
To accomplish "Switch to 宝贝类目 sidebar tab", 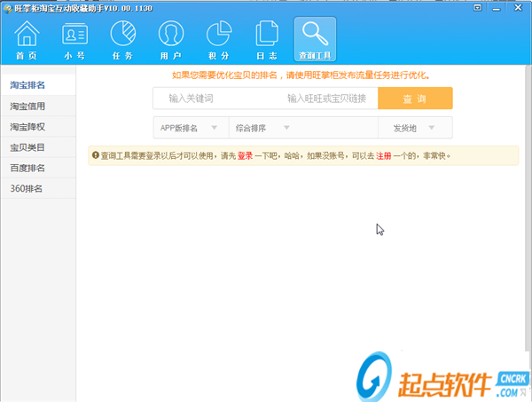I will coord(38,147).
